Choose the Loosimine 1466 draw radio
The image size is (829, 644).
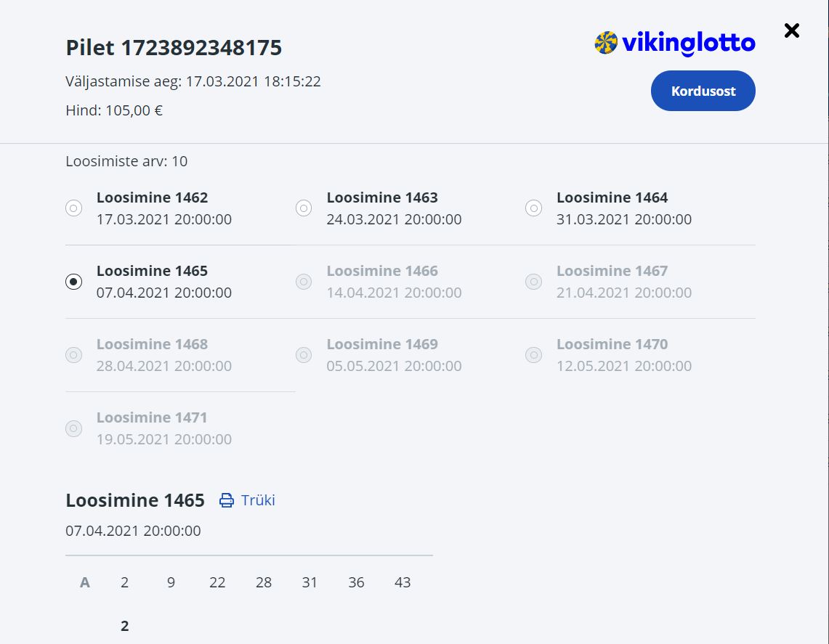tap(304, 282)
